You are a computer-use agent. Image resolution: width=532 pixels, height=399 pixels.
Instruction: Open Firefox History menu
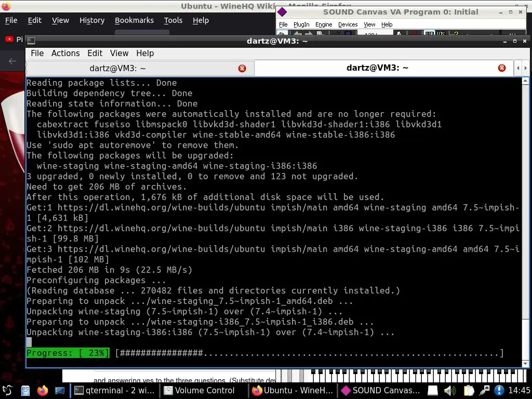[92, 20]
